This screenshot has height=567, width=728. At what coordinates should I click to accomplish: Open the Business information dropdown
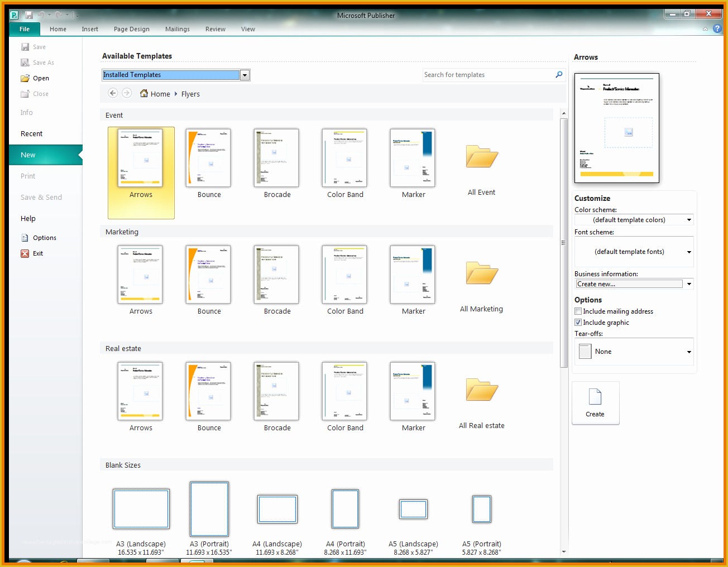click(689, 284)
